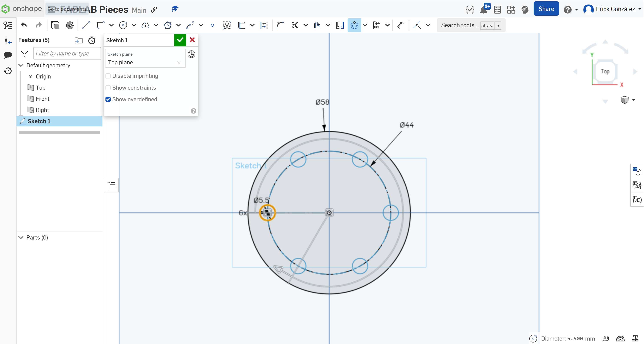Viewport: 644px width, 344px height.
Task: Expand the rectangle tool dropdown arrow
Action: [x=111, y=25]
